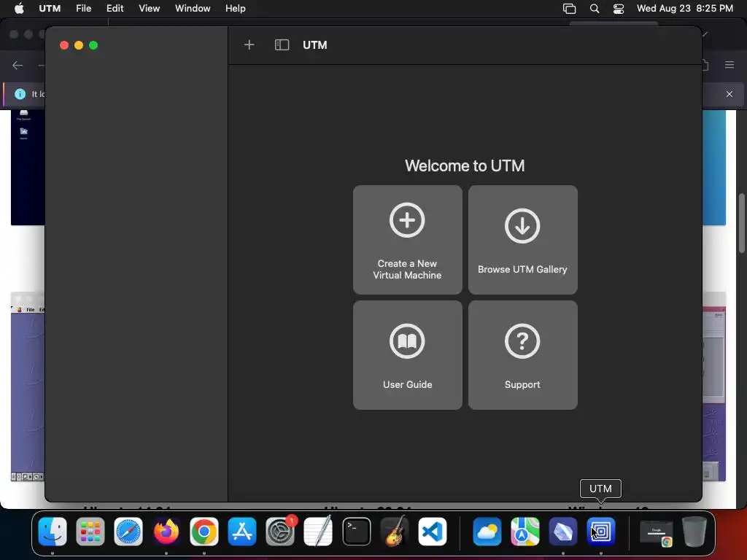This screenshot has height=560, width=747.
Task: Open the User Guide
Action: 407,355
